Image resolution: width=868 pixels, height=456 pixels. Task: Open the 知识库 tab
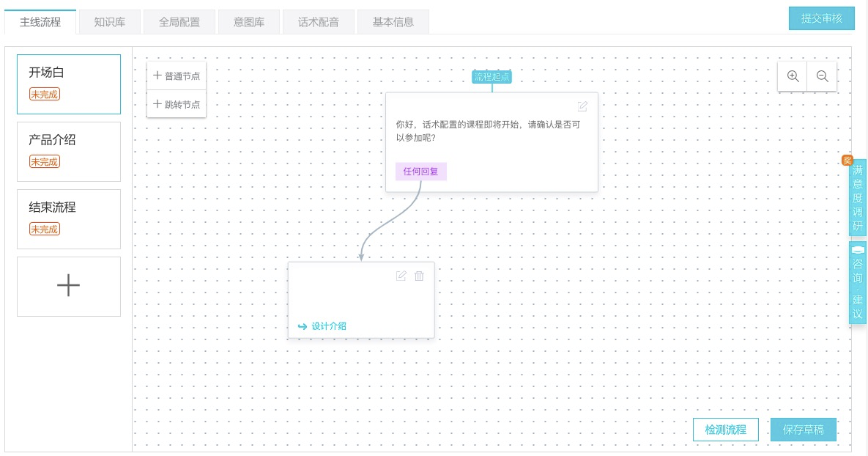tap(110, 22)
